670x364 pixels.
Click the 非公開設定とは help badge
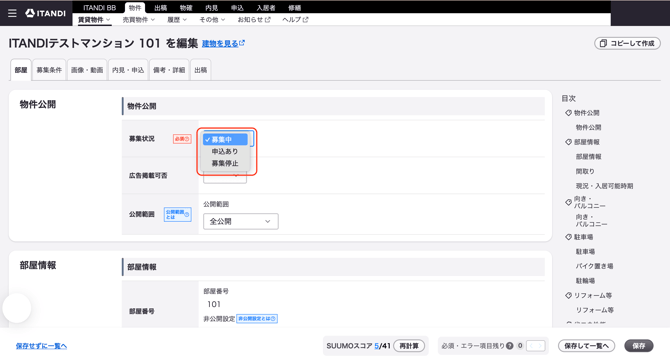click(257, 319)
